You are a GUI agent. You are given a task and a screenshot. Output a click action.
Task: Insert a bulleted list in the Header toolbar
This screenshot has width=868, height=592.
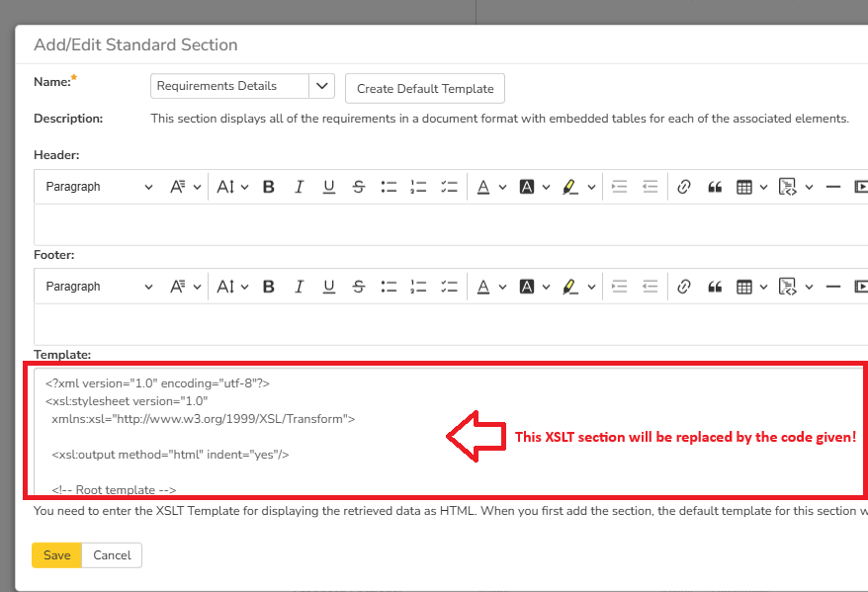(x=389, y=187)
